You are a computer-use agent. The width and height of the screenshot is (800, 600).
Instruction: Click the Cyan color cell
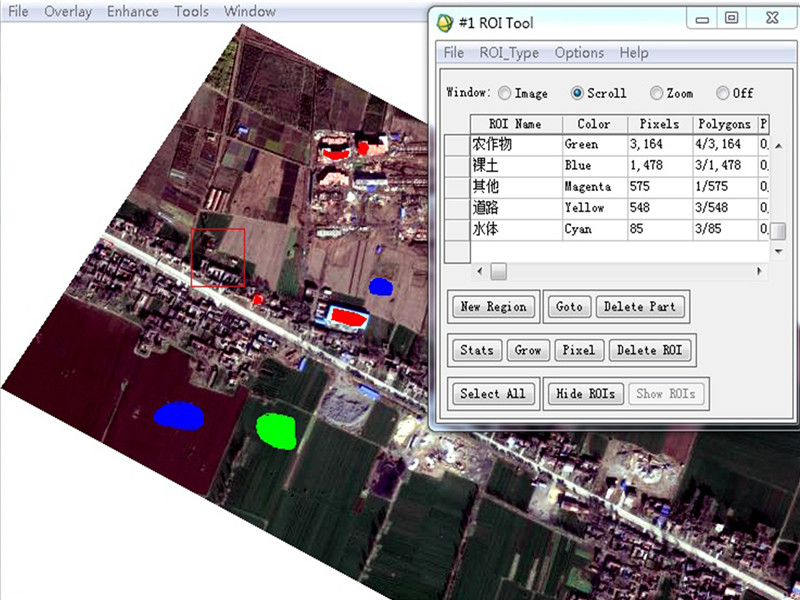(x=595, y=230)
